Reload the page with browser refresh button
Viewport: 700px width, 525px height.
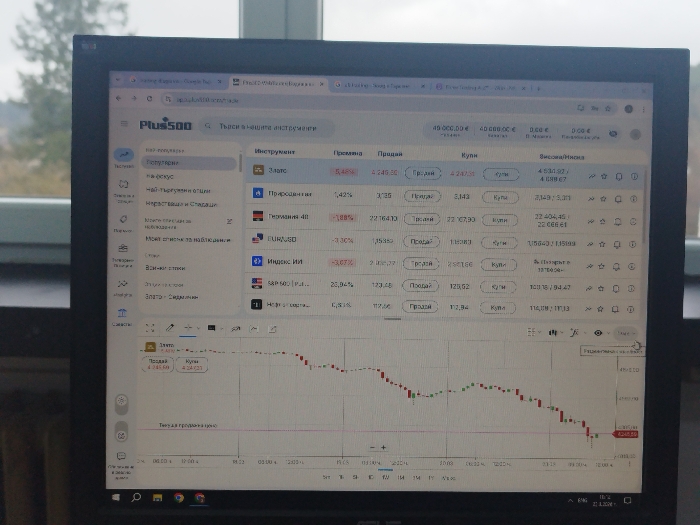coord(149,99)
